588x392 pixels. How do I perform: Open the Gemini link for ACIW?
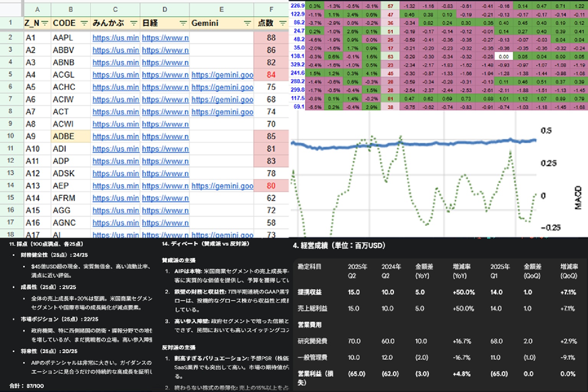click(223, 99)
